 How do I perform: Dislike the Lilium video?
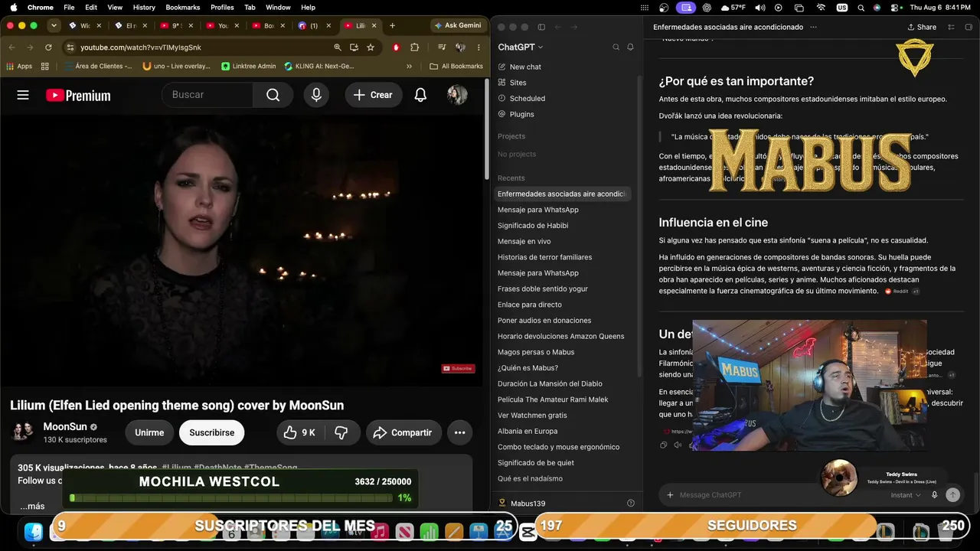click(x=341, y=432)
